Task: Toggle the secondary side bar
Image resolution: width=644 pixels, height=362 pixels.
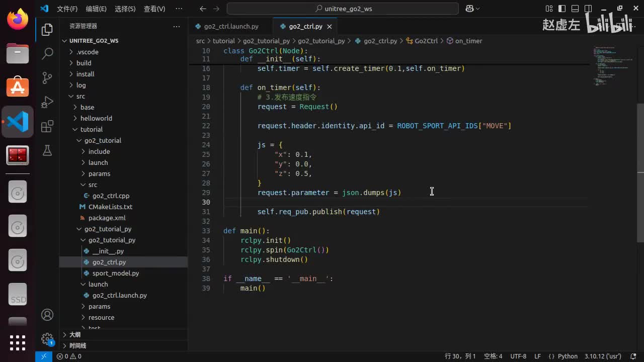Action: [x=588, y=9]
